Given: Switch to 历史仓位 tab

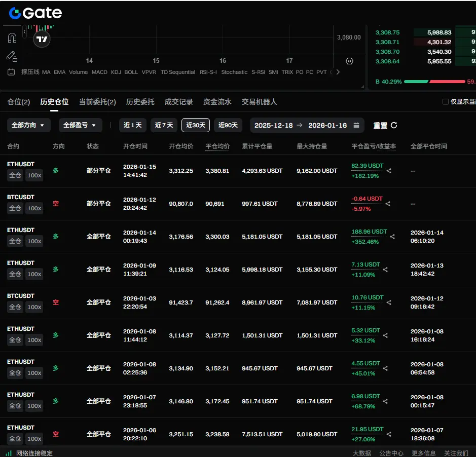Looking at the screenshot, I should [x=54, y=102].
